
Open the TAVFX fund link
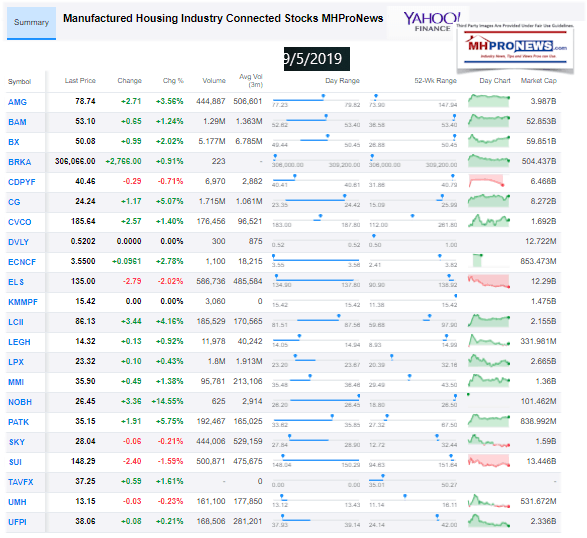point(21,482)
